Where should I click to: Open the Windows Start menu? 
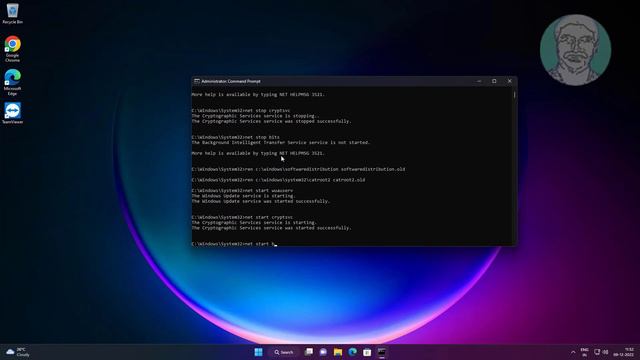click(258, 352)
